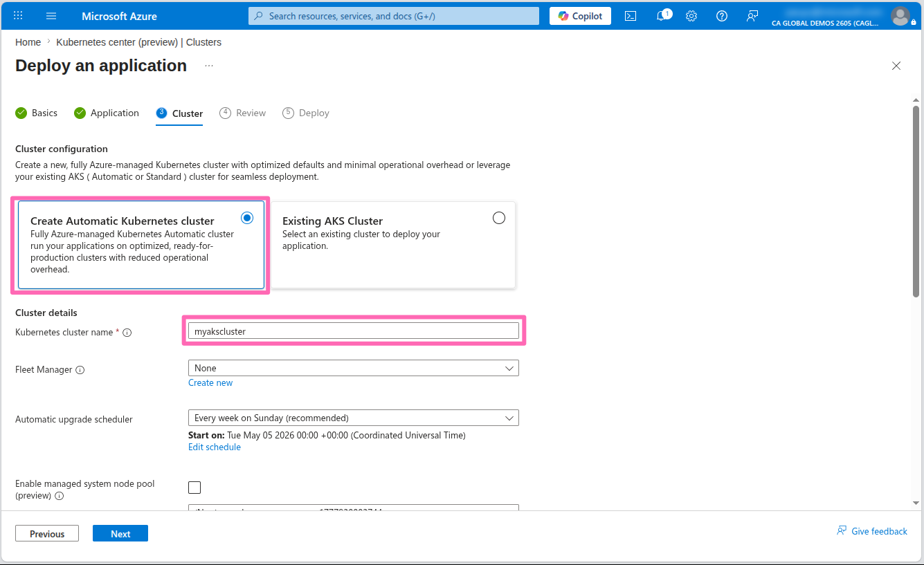The width and height of the screenshot is (924, 565).
Task: Open the Azure portal apps grid icon
Action: click(19, 15)
